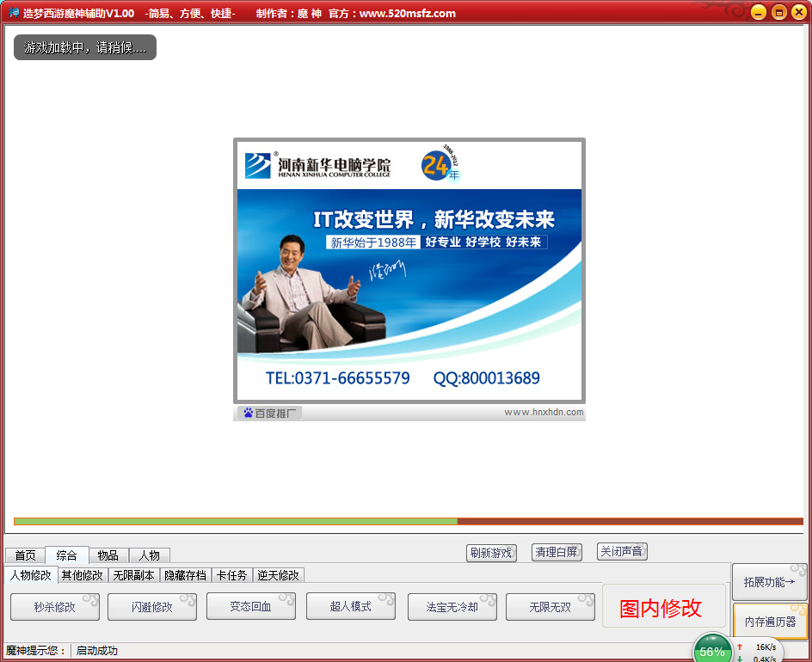
Task: Click the 关闭声音 button
Action: pos(622,551)
